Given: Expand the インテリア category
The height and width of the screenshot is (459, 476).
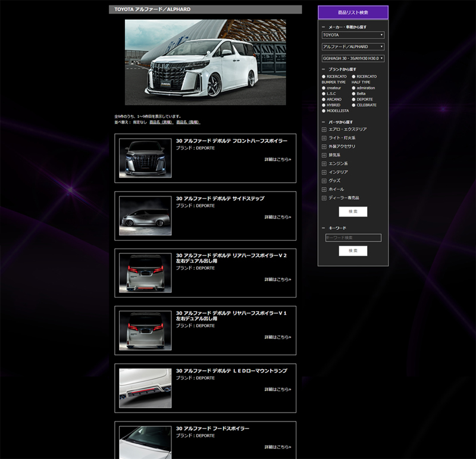Looking at the screenshot, I should tap(324, 172).
